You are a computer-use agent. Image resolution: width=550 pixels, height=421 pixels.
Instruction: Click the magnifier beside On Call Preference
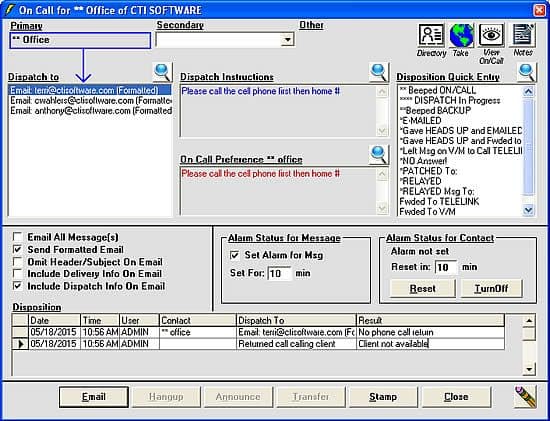(x=379, y=155)
